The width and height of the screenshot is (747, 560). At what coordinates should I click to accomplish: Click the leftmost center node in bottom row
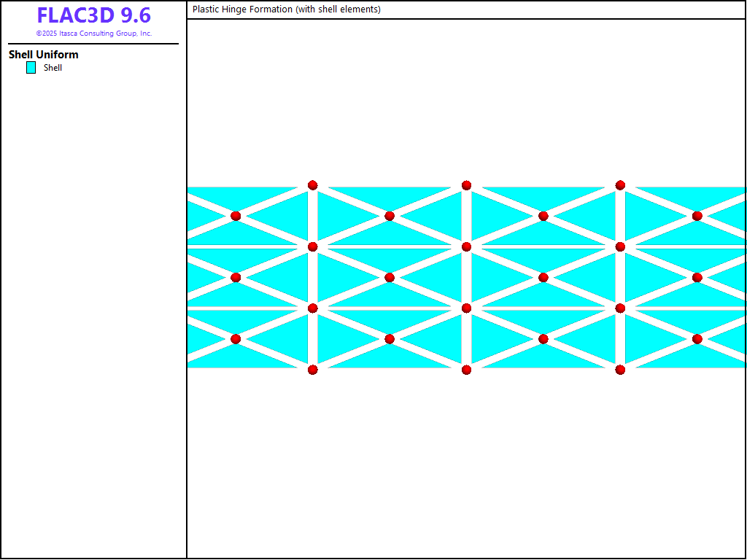coord(236,339)
